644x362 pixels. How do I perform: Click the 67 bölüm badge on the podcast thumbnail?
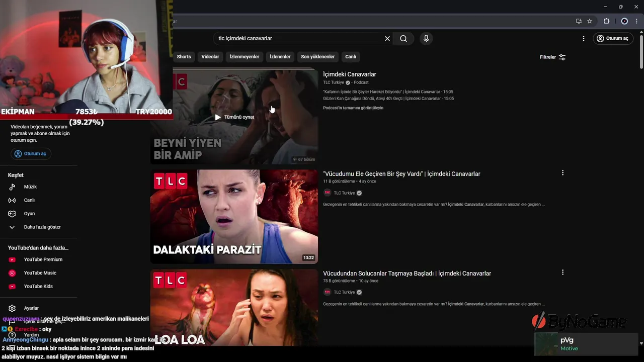coord(304,159)
